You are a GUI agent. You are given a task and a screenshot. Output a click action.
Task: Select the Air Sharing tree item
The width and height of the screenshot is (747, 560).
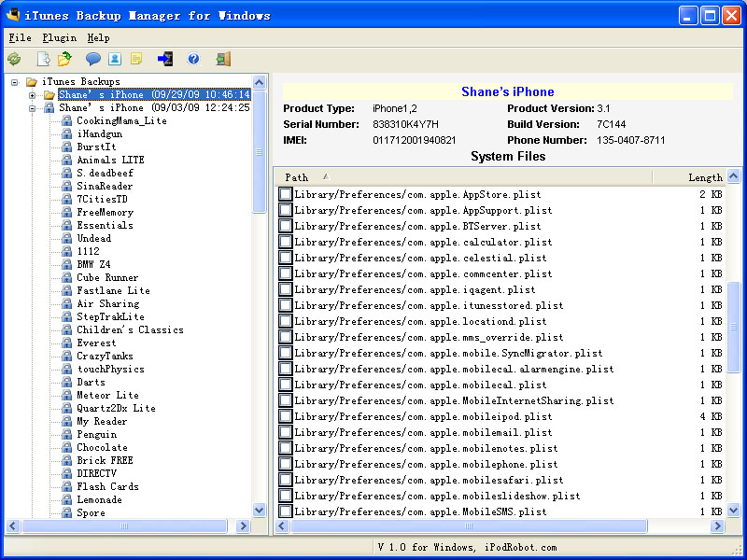coord(108,303)
